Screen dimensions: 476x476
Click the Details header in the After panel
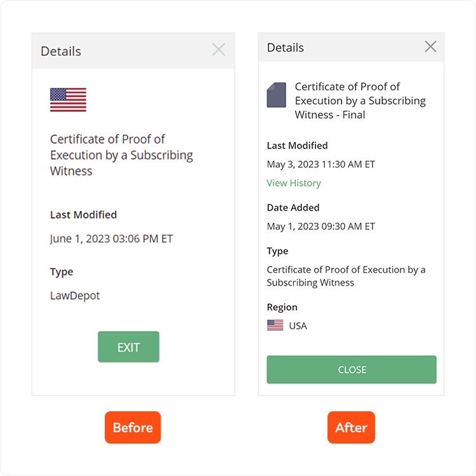[x=285, y=48]
